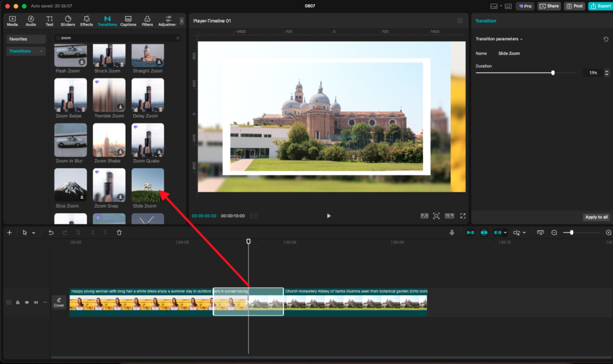Clear the transition search text
Screen dimensions: 613x364
[177, 38]
